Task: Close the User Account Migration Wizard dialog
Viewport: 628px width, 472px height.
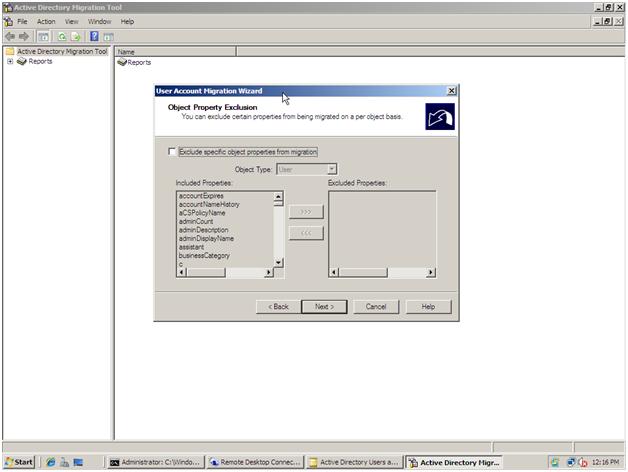Action: click(451, 91)
